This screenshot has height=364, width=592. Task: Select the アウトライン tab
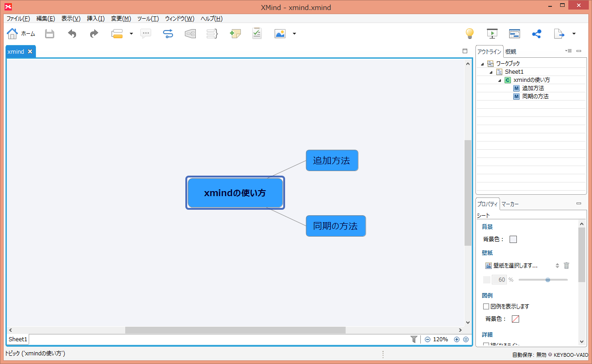pyautogui.click(x=490, y=51)
